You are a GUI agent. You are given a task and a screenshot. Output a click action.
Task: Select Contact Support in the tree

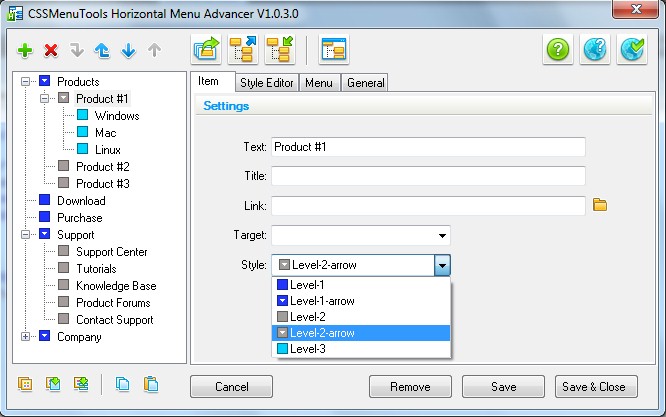(x=115, y=319)
